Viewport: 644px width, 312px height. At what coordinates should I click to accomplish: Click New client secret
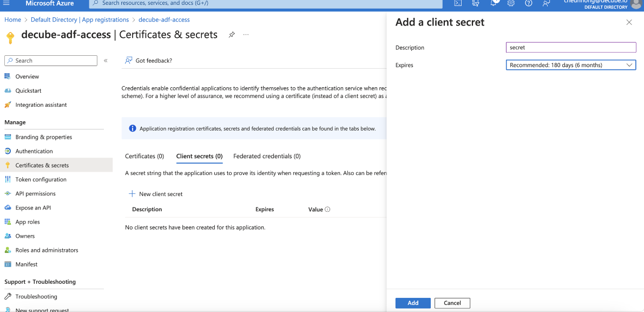click(156, 194)
